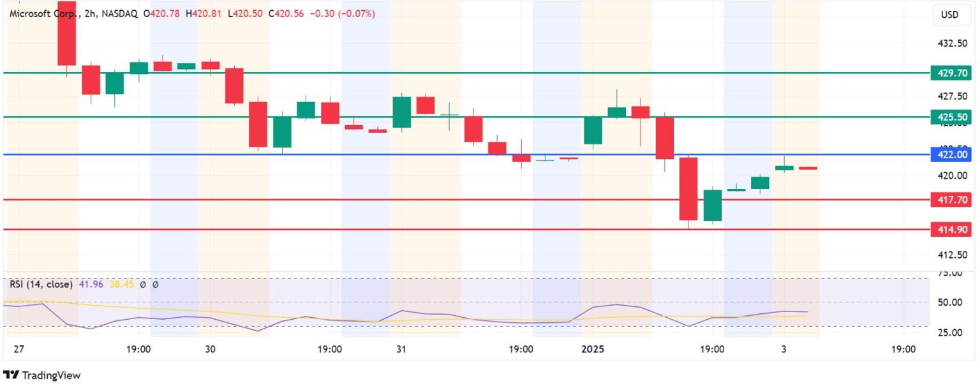Click the date label 3 on time axis
This screenshot has width=980, height=388.
click(x=783, y=349)
